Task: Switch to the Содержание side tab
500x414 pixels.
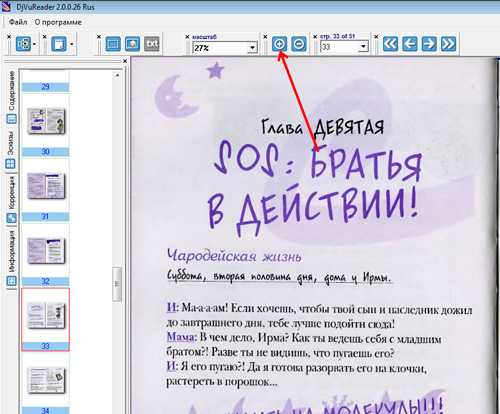Action: pos(11,97)
